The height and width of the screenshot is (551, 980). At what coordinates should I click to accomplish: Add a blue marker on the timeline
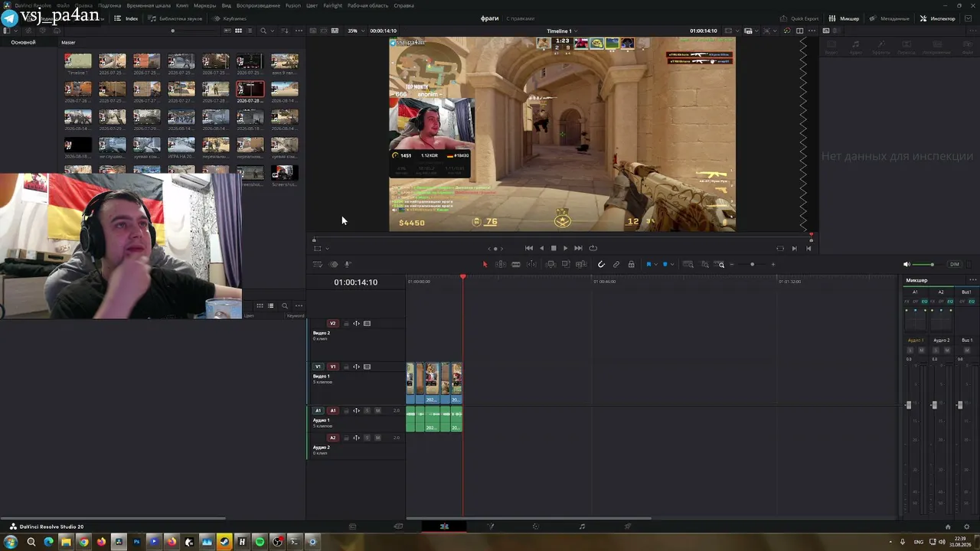coord(665,265)
